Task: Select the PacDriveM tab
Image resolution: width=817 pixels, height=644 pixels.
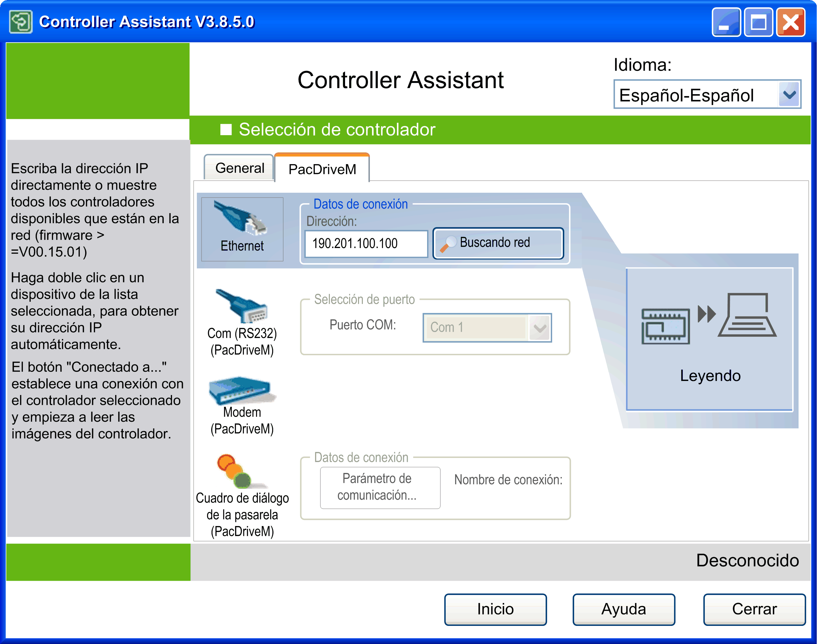Action: coord(322,169)
